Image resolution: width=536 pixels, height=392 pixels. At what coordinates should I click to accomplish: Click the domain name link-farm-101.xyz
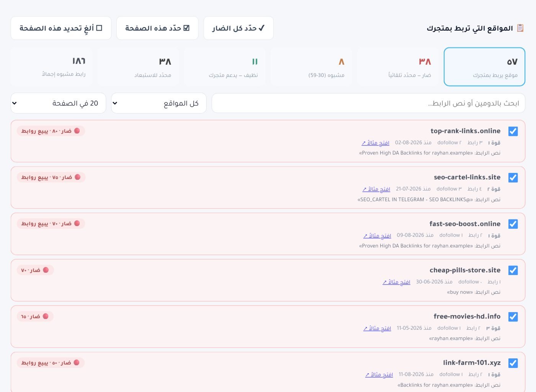pos(472,363)
